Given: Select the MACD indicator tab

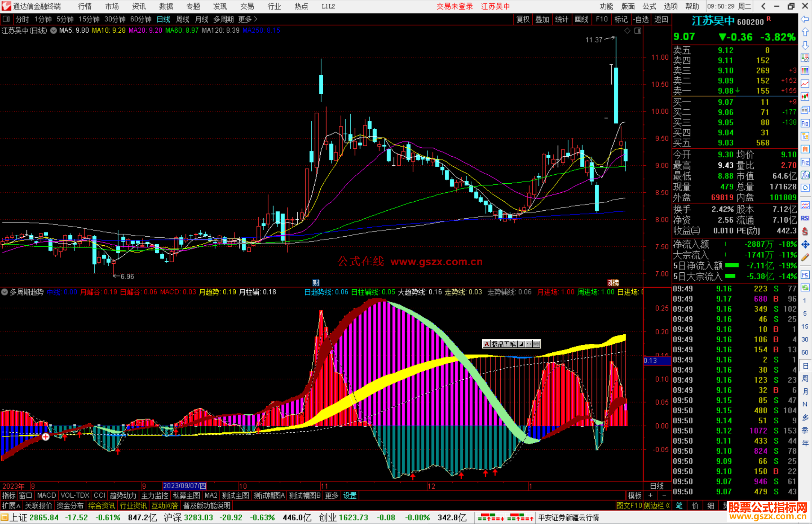Looking at the screenshot, I should point(46,495).
